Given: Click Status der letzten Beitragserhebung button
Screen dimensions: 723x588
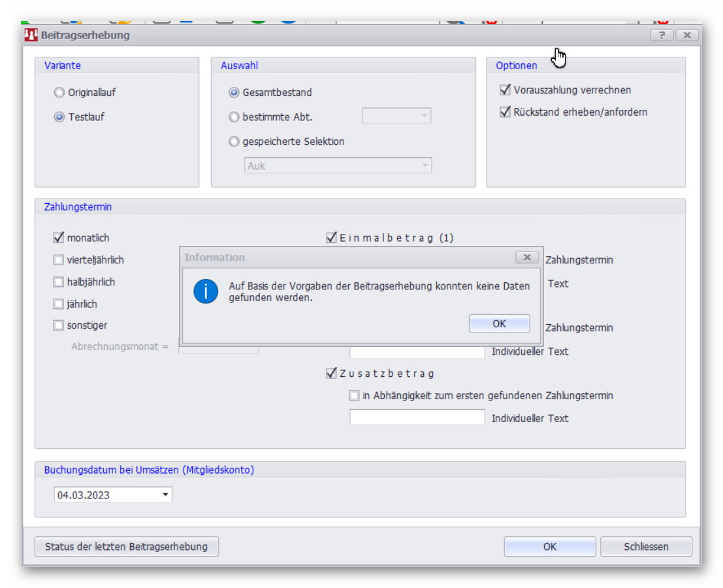Looking at the screenshot, I should (x=126, y=547).
